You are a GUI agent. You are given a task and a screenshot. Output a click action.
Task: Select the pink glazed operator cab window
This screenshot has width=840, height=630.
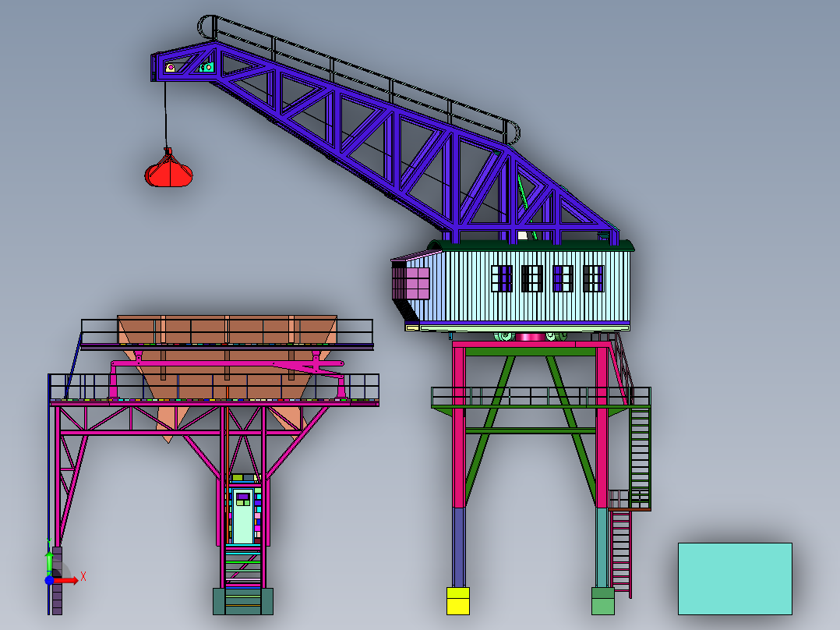(x=411, y=283)
